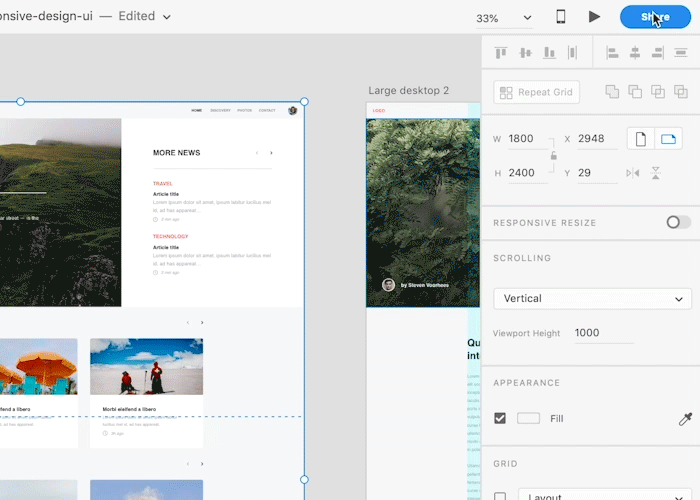Apply the Exclude Overlap boolean operation
700x500 pixels.
681,92
